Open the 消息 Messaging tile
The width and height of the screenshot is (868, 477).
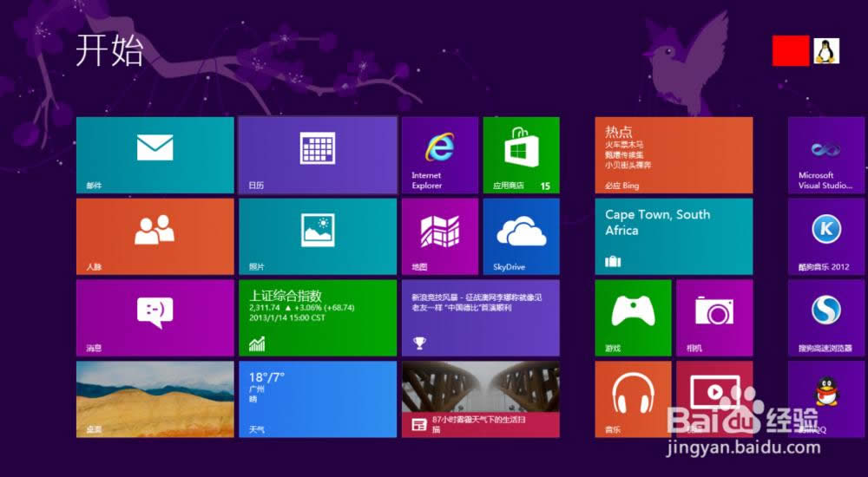155,317
